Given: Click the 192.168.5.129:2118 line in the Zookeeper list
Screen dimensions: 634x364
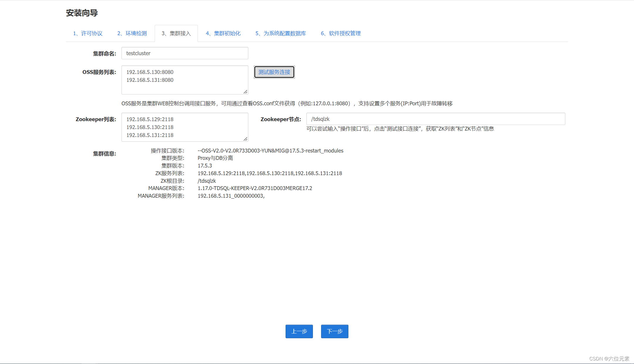Looking at the screenshot, I should pyautogui.click(x=150, y=119).
